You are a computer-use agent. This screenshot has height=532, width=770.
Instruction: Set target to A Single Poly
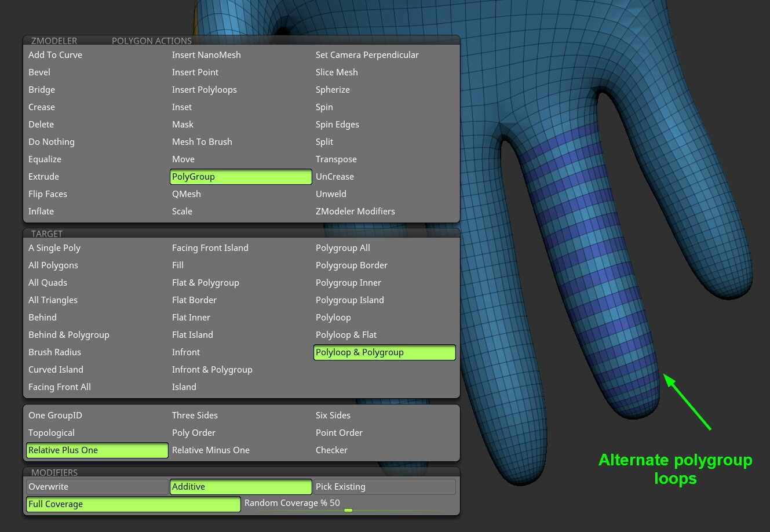click(x=54, y=248)
